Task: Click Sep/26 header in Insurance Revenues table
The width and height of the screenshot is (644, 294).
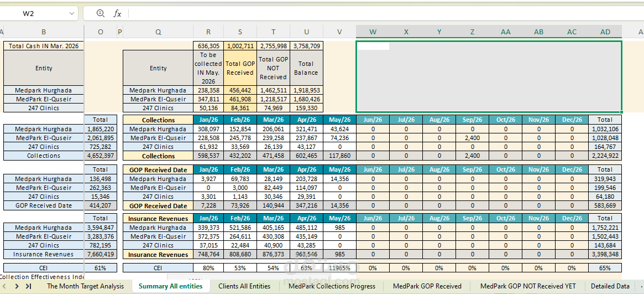Action: tap(472, 218)
